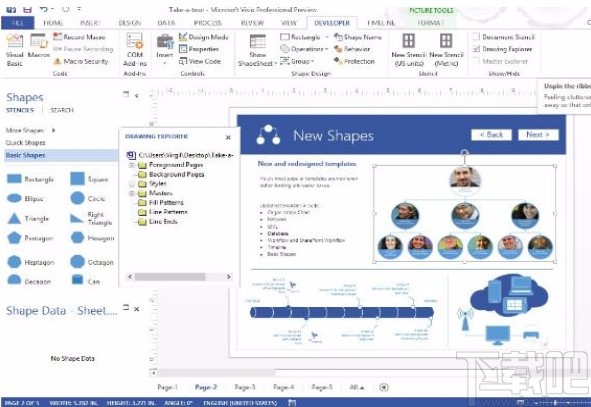Click the Back button in tour

click(491, 135)
